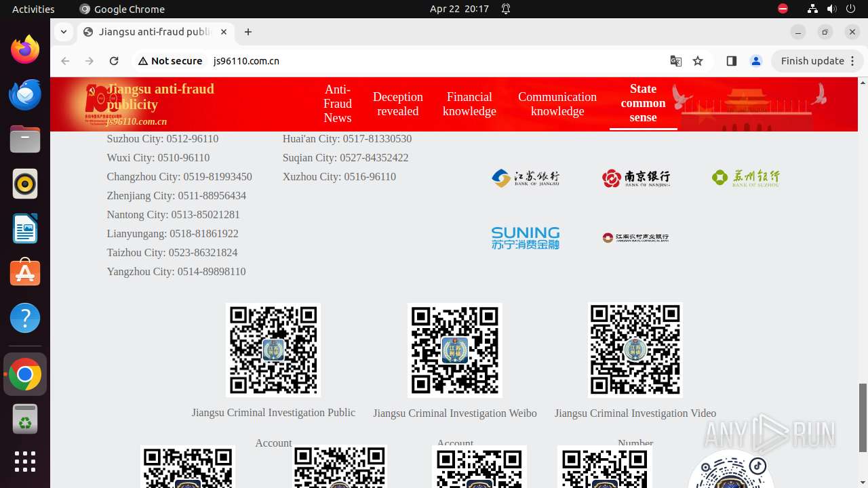The width and height of the screenshot is (868, 488).
Task: Click Taizhou City: 0523-86321824 text
Action: click(172, 253)
